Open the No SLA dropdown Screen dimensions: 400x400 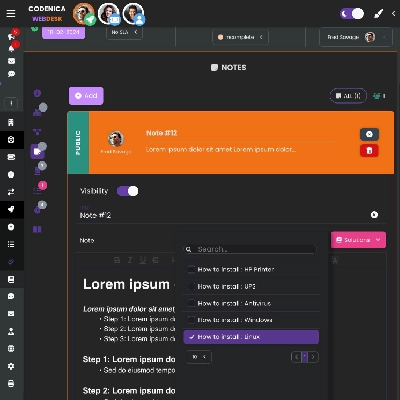pos(124,32)
